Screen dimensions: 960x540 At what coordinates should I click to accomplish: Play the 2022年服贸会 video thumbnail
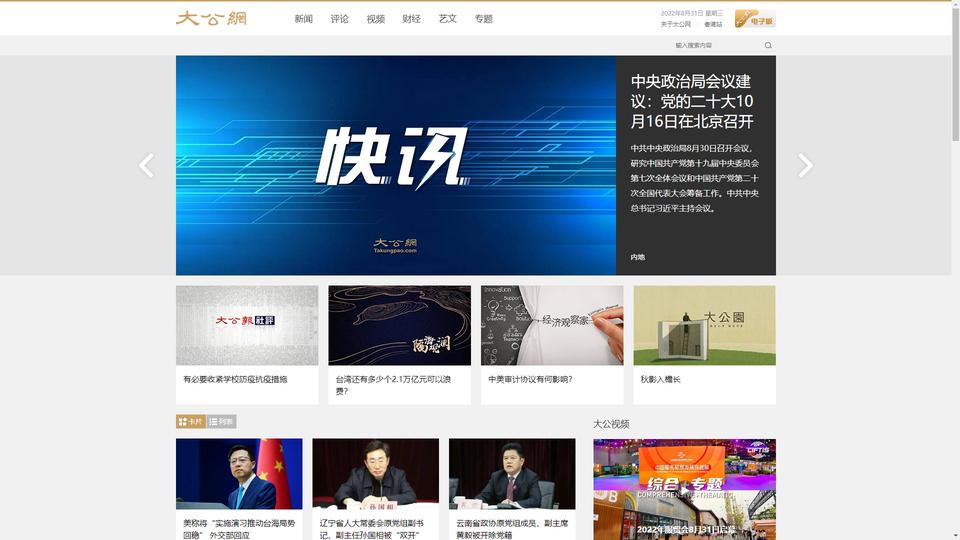(684, 489)
